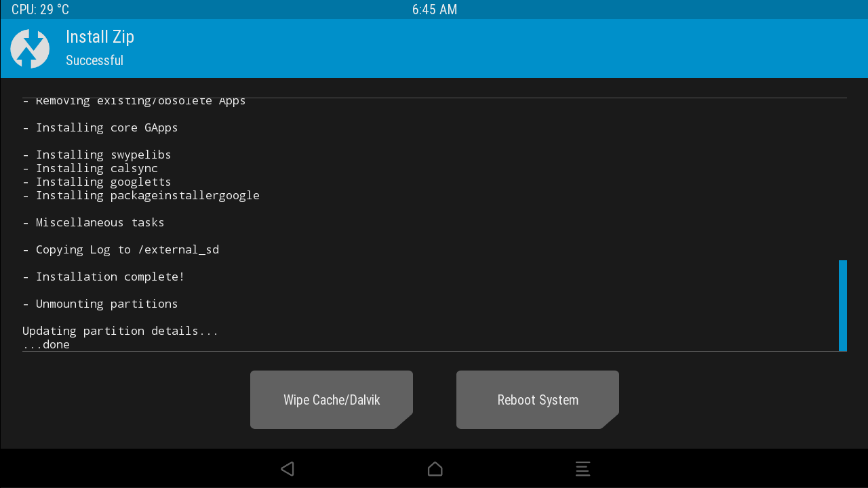
Task: Click the Wipe Cache/Dalvik button
Action: 332,400
